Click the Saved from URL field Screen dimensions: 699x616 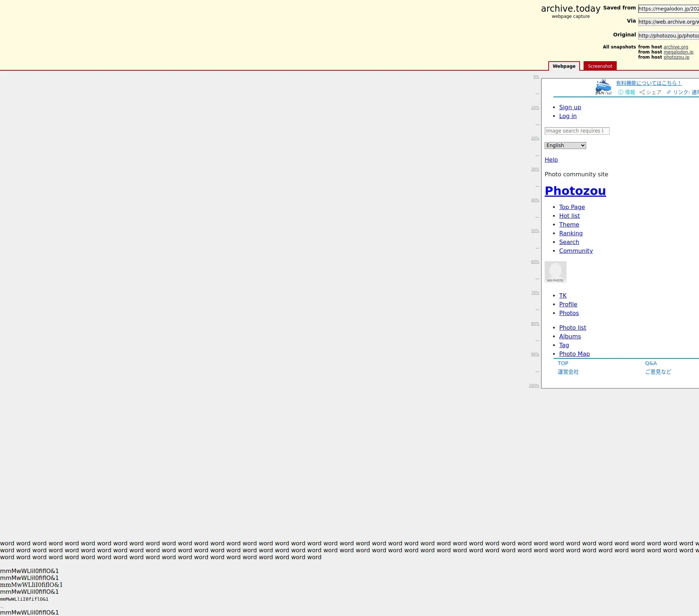coord(668,9)
